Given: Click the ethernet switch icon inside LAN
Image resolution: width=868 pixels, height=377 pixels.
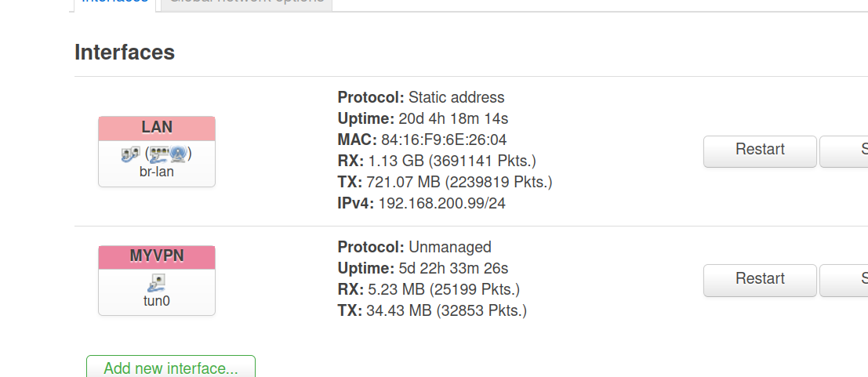Looking at the screenshot, I should (159, 153).
